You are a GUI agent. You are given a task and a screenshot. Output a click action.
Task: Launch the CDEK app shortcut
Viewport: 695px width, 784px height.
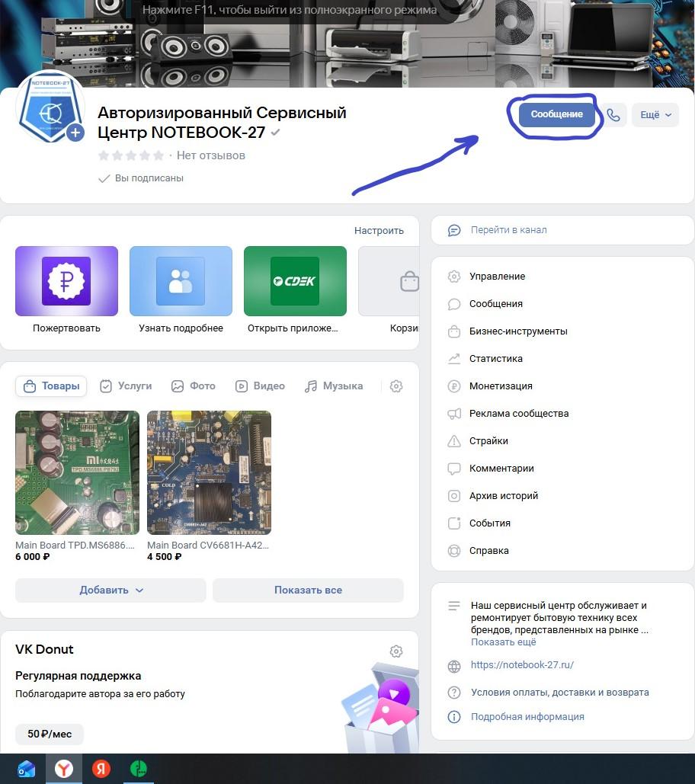(295, 280)
